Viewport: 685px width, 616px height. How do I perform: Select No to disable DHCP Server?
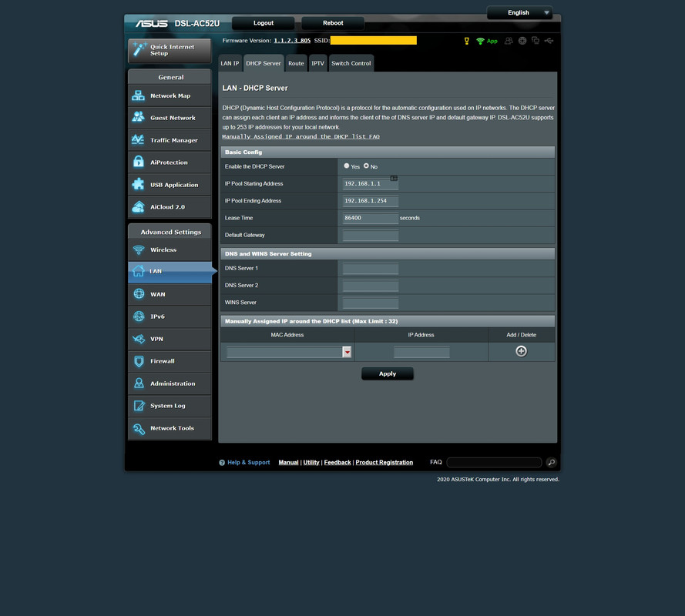click(x=366, y=166)
